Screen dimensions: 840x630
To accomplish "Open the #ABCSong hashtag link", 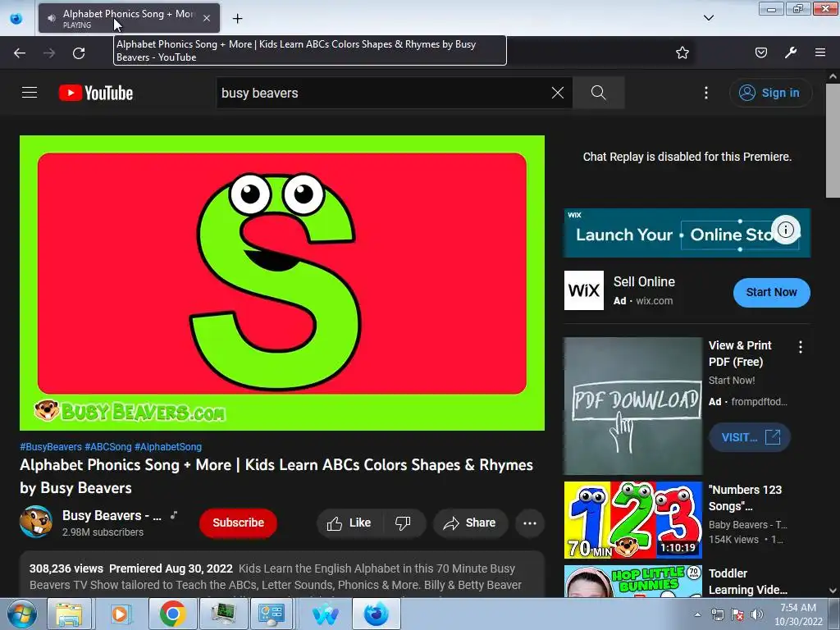I will tap(108, 447).
